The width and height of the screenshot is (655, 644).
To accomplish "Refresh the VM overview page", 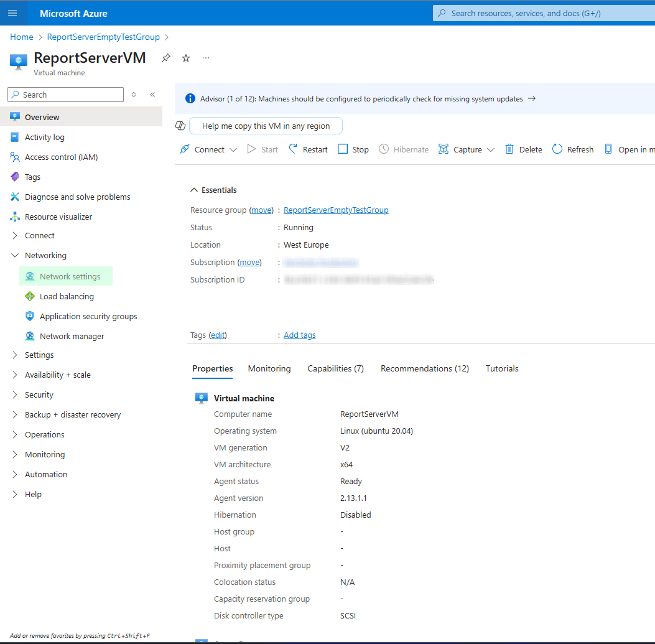I will click(557, 149).
